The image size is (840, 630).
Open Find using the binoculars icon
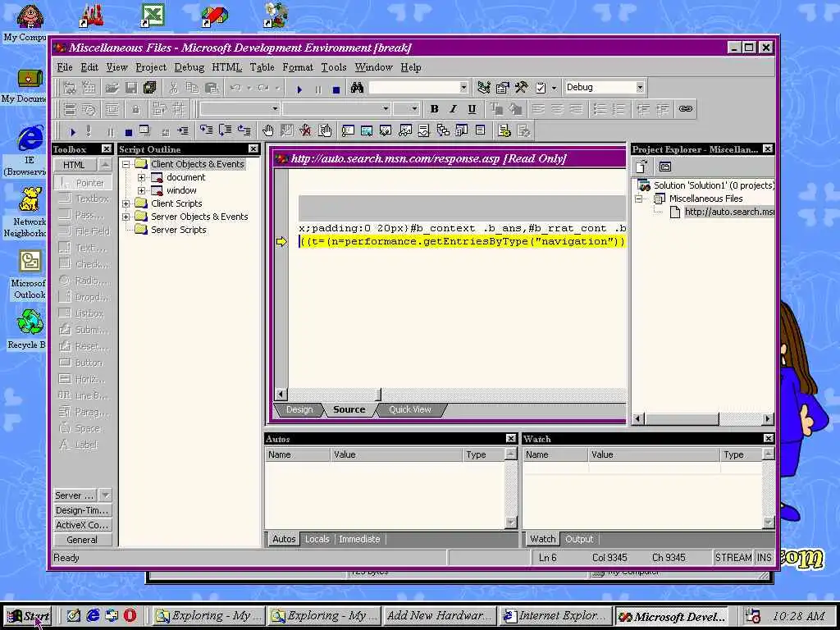[357, 87]
